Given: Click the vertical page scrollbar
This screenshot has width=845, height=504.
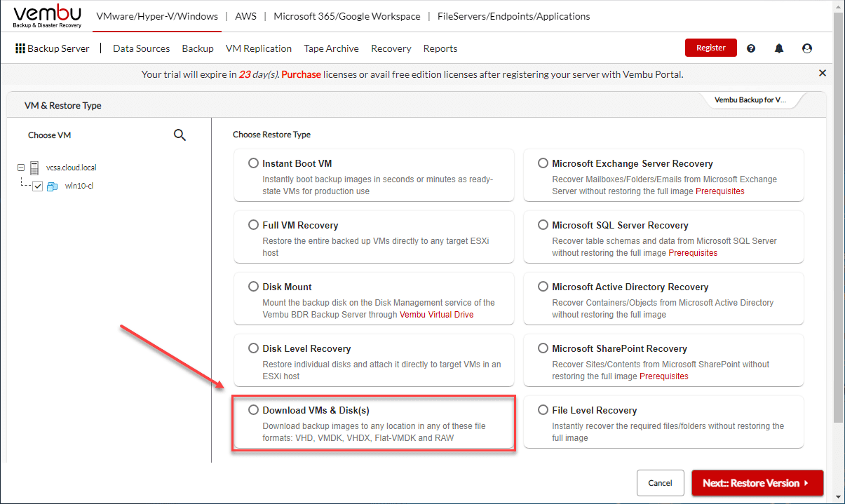Looking at the screenshot, I should tap(839, 217).
